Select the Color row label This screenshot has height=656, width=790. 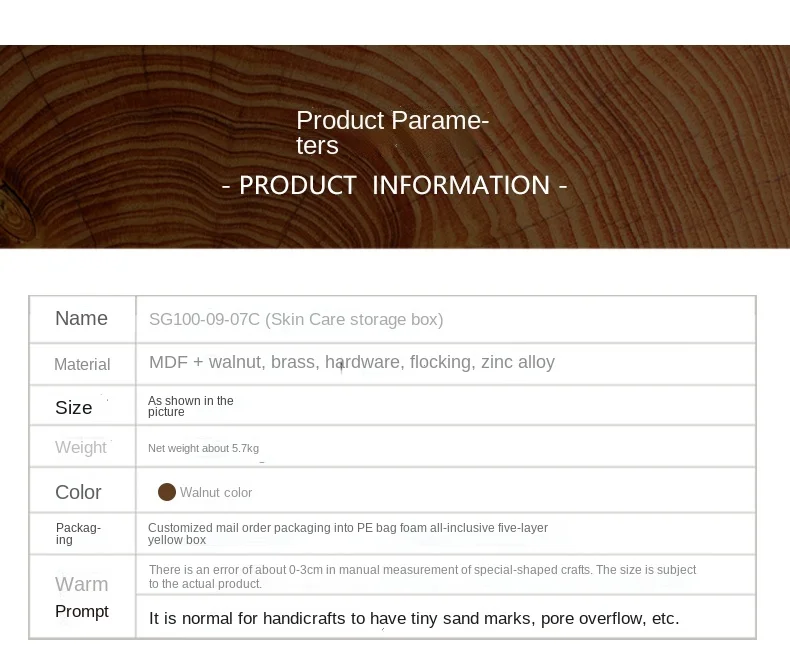point(78,492)
